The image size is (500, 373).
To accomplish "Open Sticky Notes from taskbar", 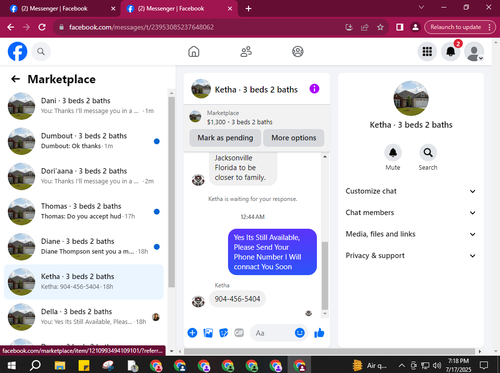I will tap(84, 365).
